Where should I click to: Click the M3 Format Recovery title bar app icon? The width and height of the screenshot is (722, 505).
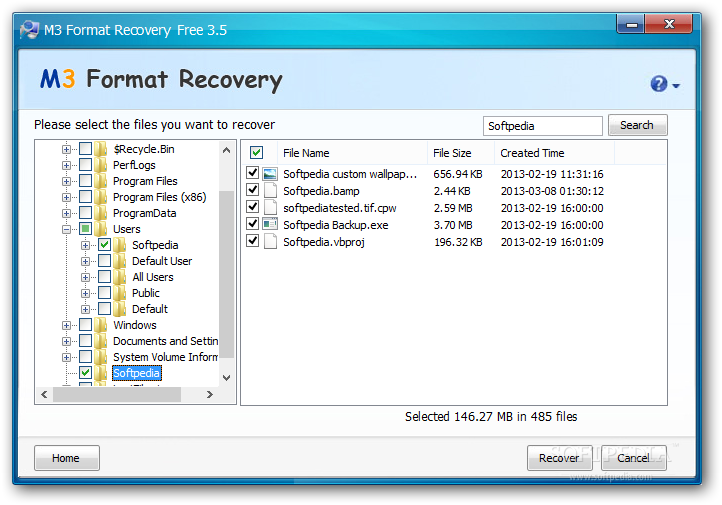30,29
